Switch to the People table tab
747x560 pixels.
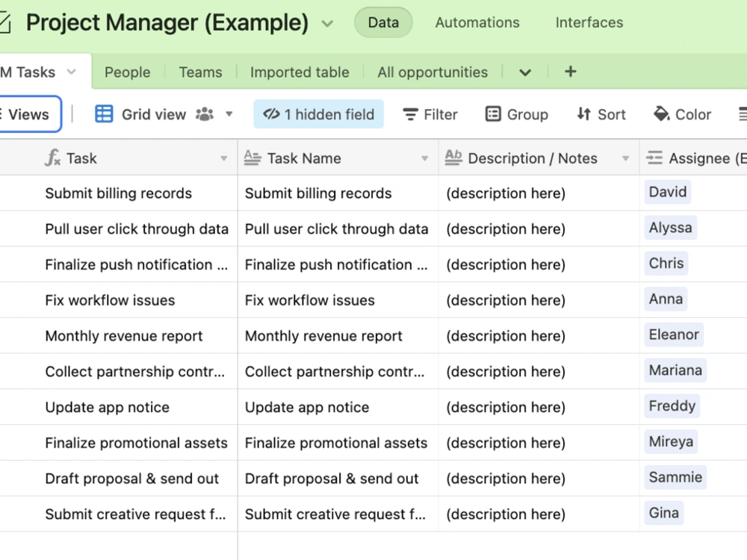tap(127, 72)
